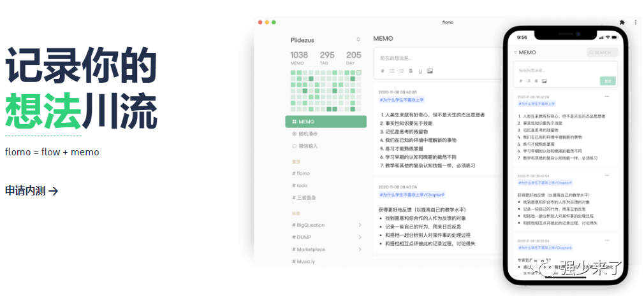Viewport: 644px width, 296px height.
Task: Select MEMO in the desktop sidebar
Action: coord(326,122)
